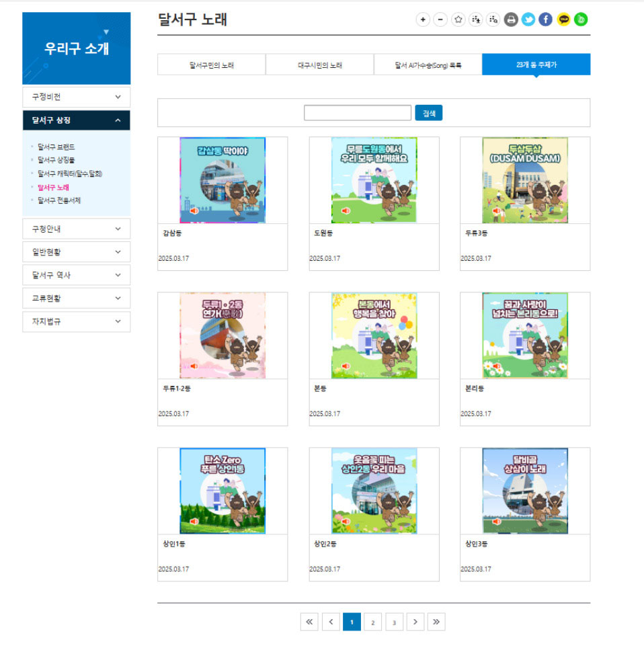
Task: Click the speaker icon on the 본동 card
Action: tap(346, 366)
